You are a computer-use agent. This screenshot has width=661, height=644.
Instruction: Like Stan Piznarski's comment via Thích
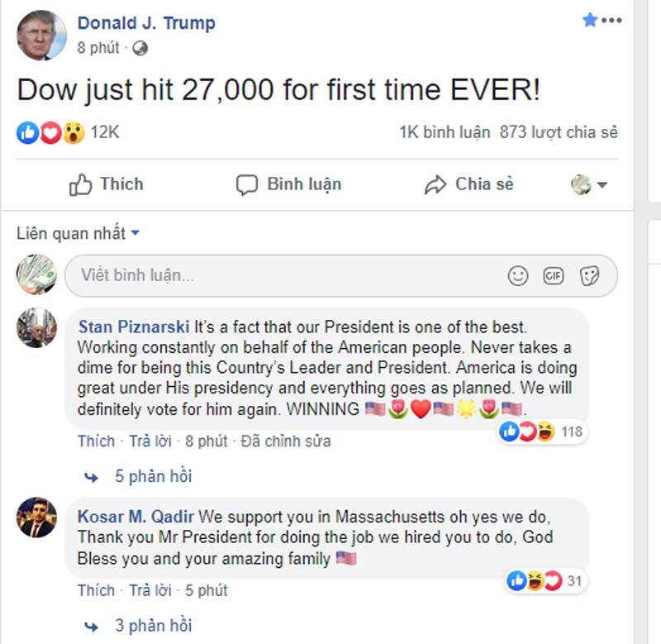coord(96,441)
